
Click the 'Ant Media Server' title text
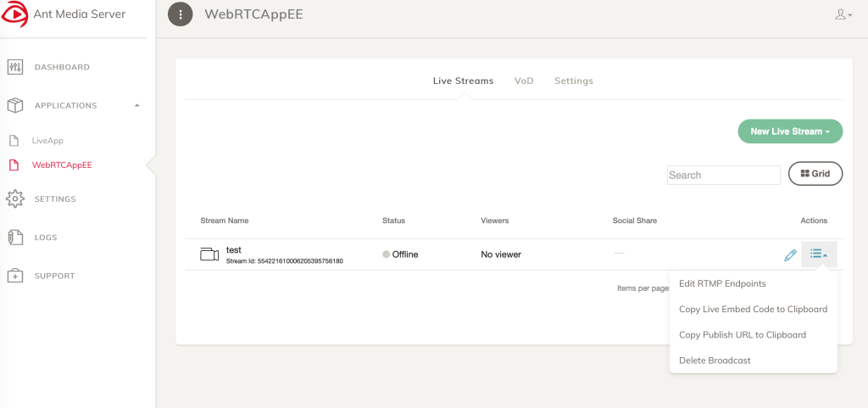(79, 14)
